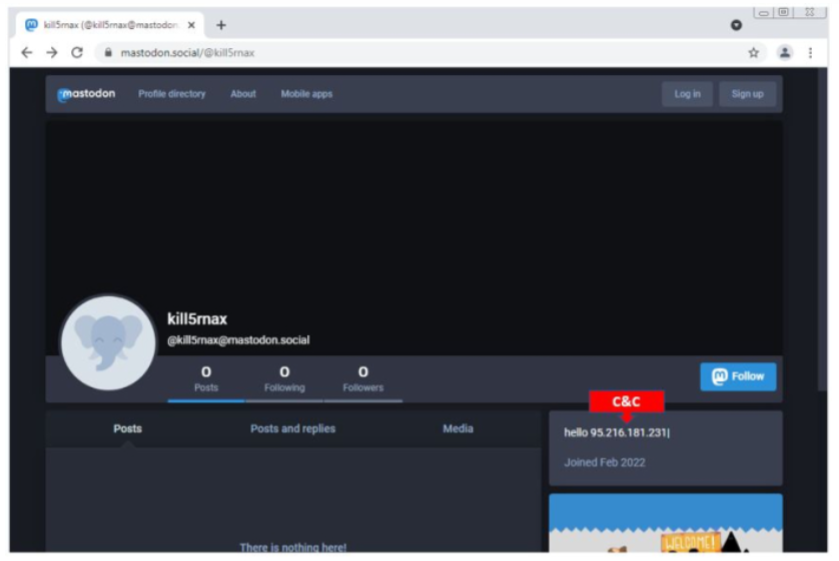Open the About page link
Screen dimensions: 839x561
243,94
